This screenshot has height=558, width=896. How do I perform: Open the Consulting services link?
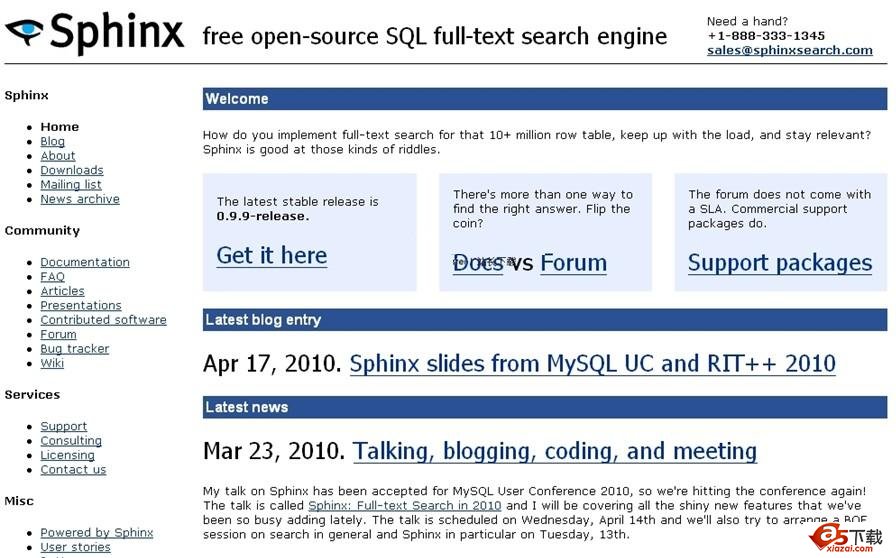point(70,441)
